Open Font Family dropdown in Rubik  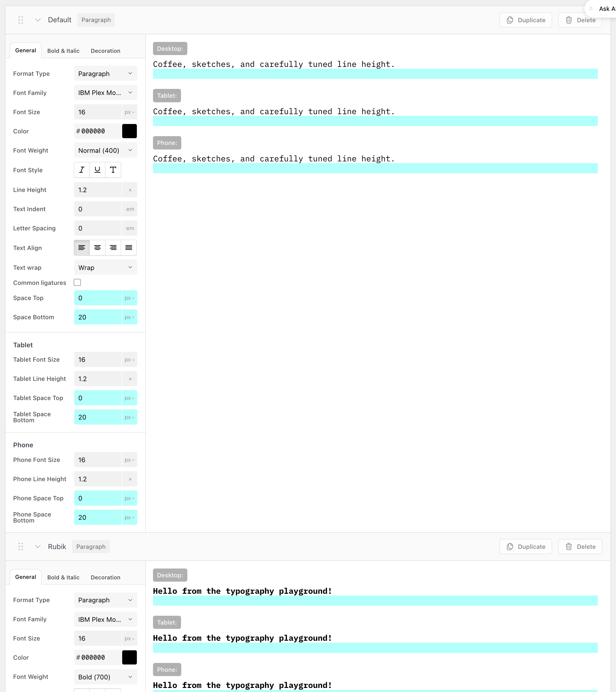[106, 619]
